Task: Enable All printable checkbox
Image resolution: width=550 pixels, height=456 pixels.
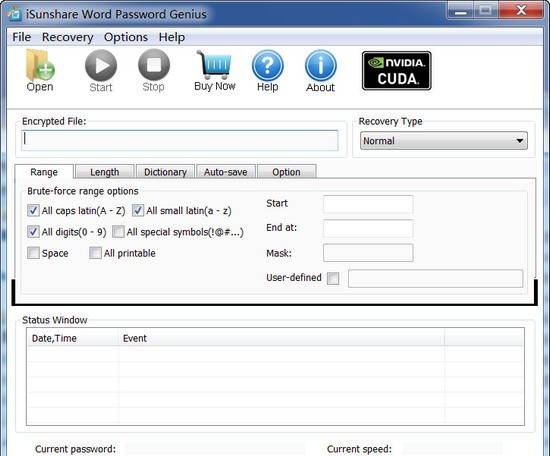Action: [x=95, y=253]
